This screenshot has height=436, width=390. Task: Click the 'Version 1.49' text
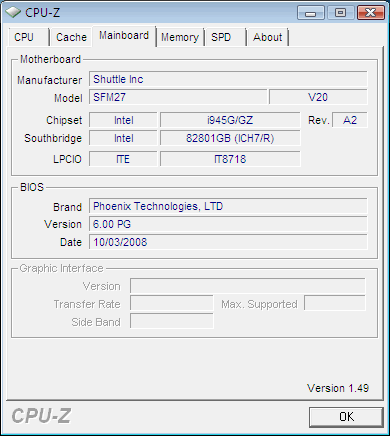(338, 388)
